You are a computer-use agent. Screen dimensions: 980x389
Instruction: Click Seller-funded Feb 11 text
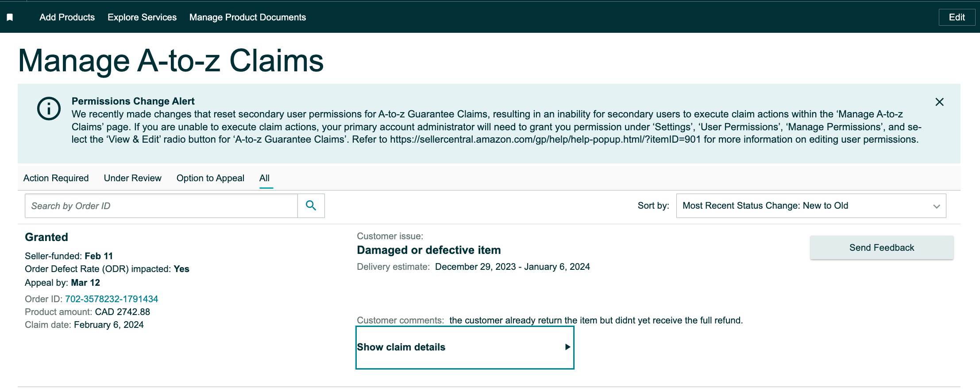(69, 256)
